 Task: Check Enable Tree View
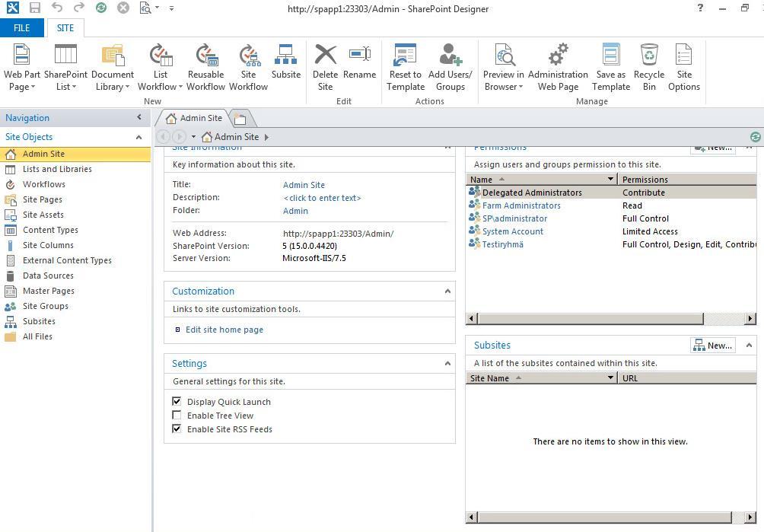tap(177, 415)
